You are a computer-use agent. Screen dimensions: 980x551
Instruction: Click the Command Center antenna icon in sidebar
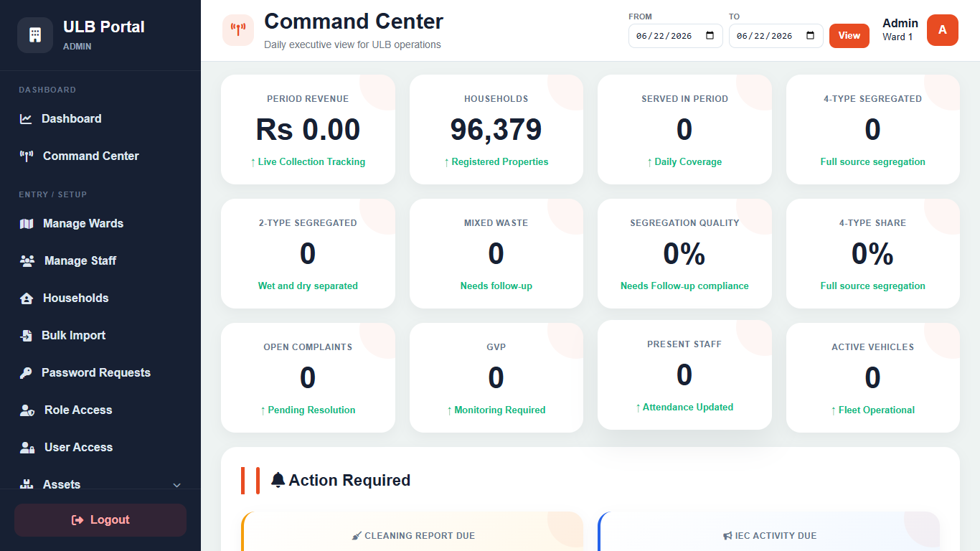pyautogui.click(x=27, y=156)
